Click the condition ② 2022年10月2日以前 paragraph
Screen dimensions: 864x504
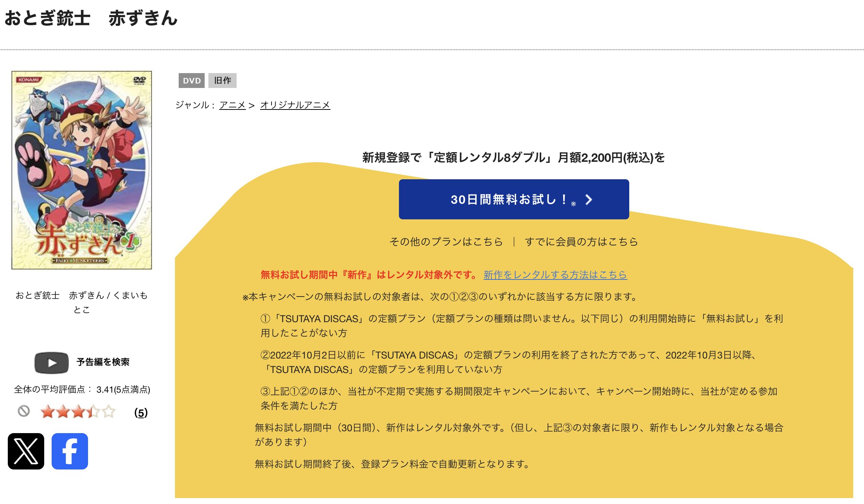(509, 362)
